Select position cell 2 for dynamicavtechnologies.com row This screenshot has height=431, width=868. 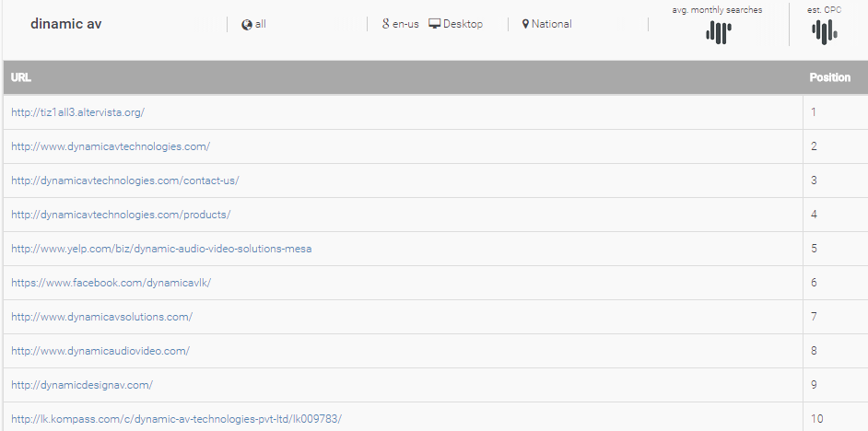[836, 146]
